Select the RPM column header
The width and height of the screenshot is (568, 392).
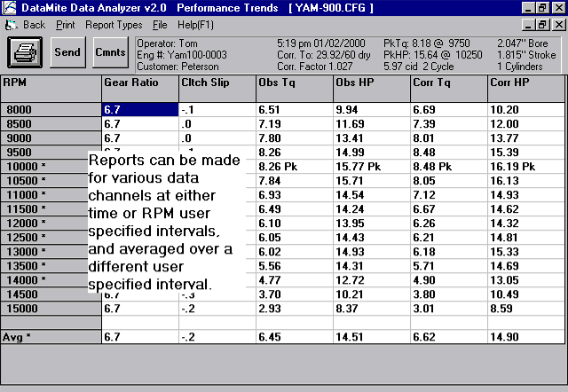51,89
